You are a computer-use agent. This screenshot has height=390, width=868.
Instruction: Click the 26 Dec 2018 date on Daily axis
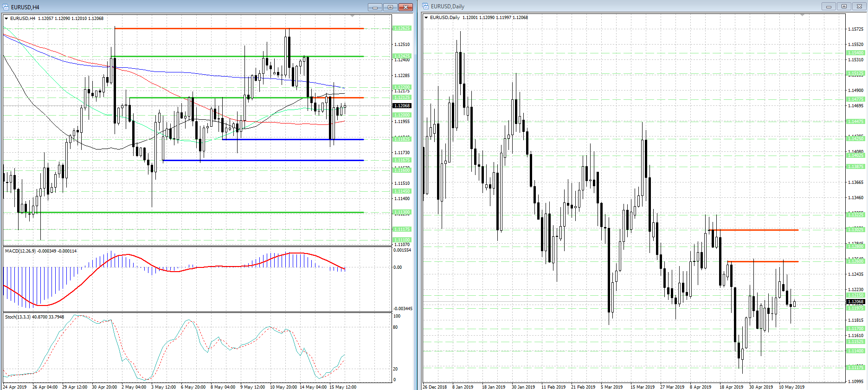click(x=435, y=387)
